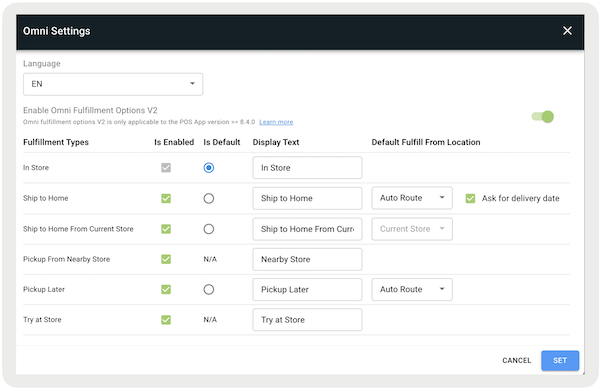Set Ship to Home From Current Store default
This screenshot has width=600, height=388.
[x=209, y=229]
